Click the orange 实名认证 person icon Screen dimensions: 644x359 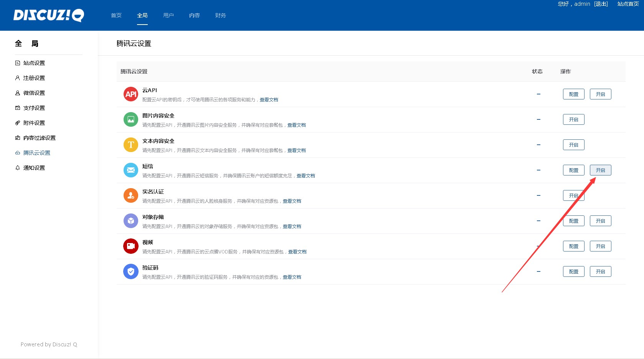tap(131, 195)
